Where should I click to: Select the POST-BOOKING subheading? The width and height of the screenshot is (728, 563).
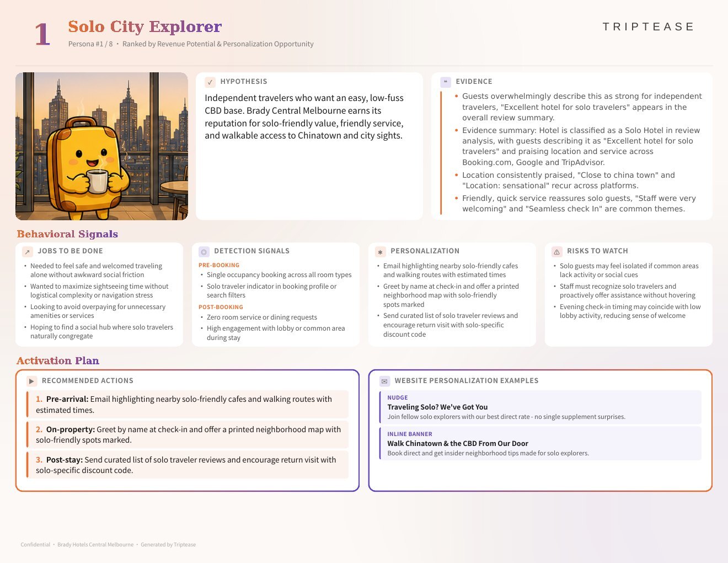click(221, 307)
